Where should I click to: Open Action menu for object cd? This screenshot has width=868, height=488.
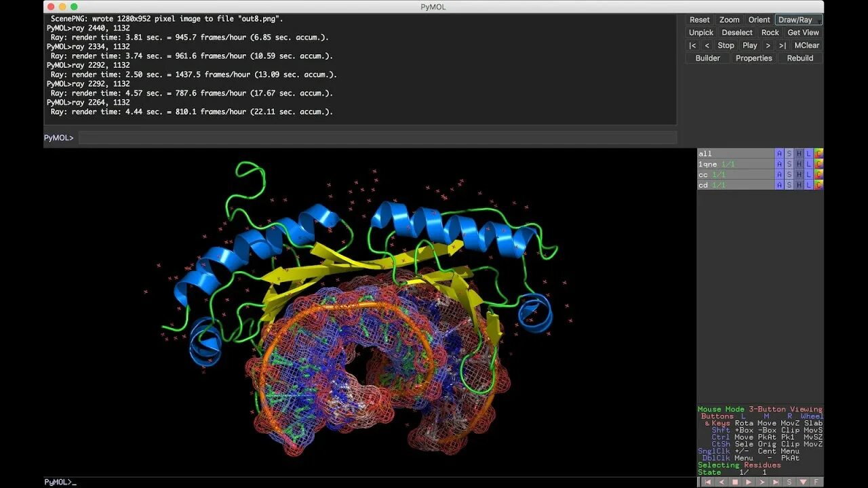779,185
